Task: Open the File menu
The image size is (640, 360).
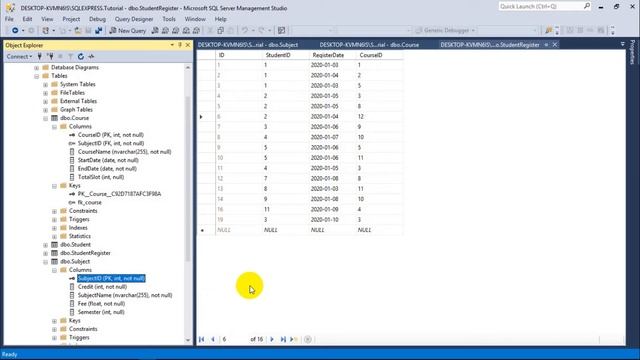Action: click(9, 19)
